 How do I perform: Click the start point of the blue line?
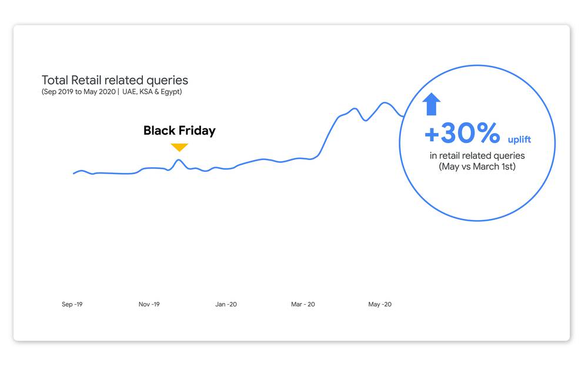click(74, 173)
